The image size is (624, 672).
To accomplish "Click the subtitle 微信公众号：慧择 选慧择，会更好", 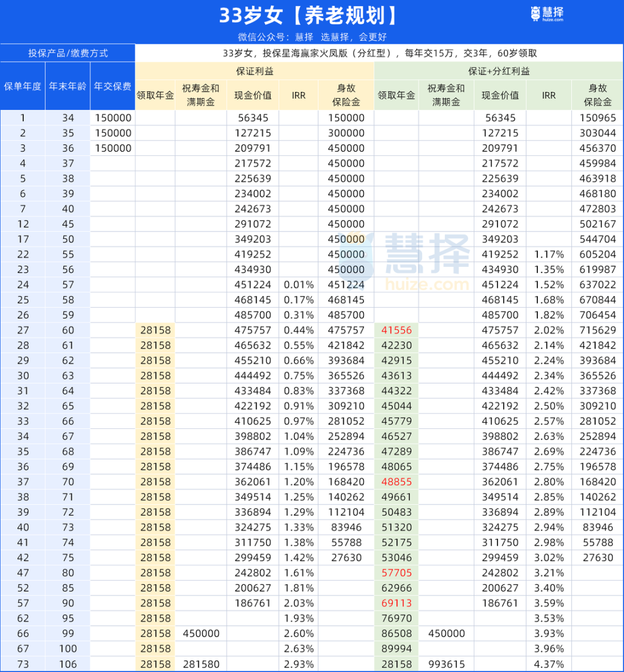I will pos(312,37).
